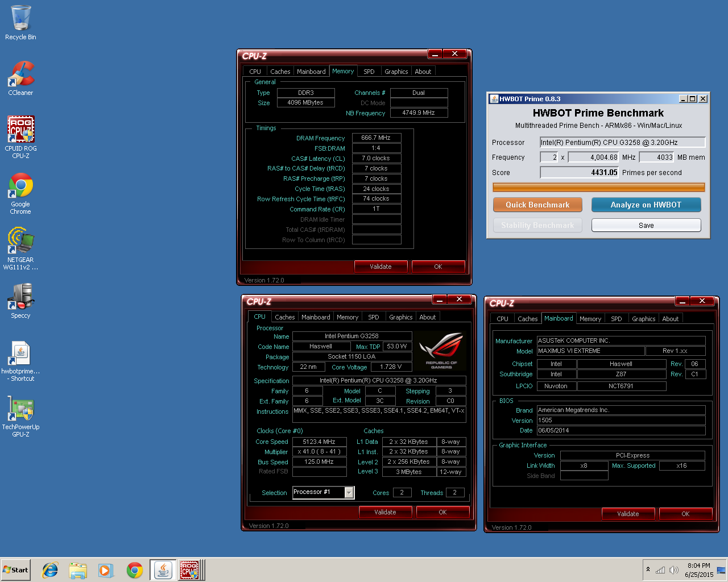Click Save in HWBOT Prime
This screenshot has width=728, height=582.
[x=646, y=226]
